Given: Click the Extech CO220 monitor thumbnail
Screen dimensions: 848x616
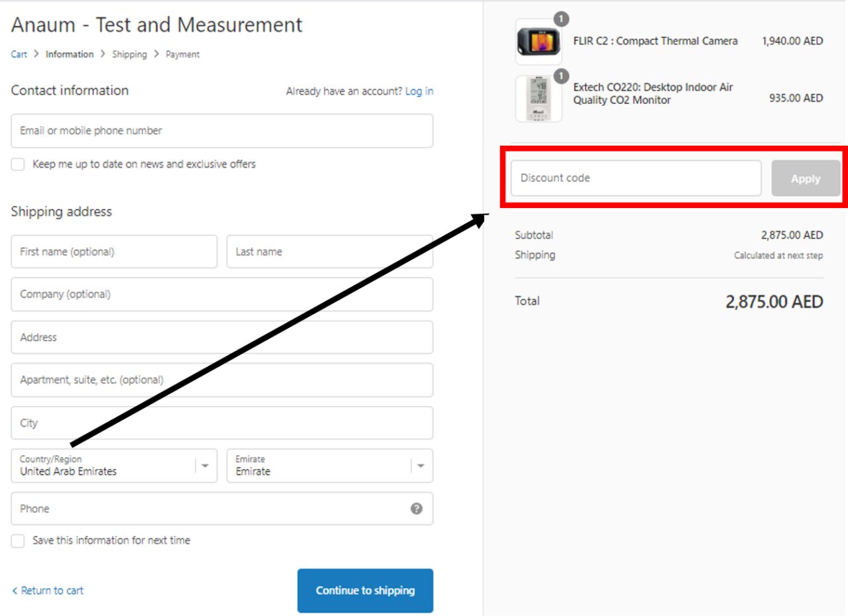Looking at the screenshot, I should click(539, 99).
